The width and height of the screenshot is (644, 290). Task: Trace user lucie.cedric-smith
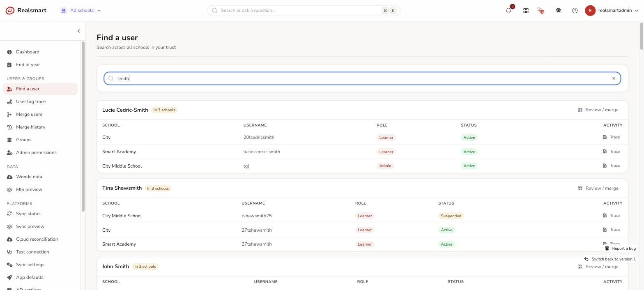pyautogui.click(x=611, y=152)
